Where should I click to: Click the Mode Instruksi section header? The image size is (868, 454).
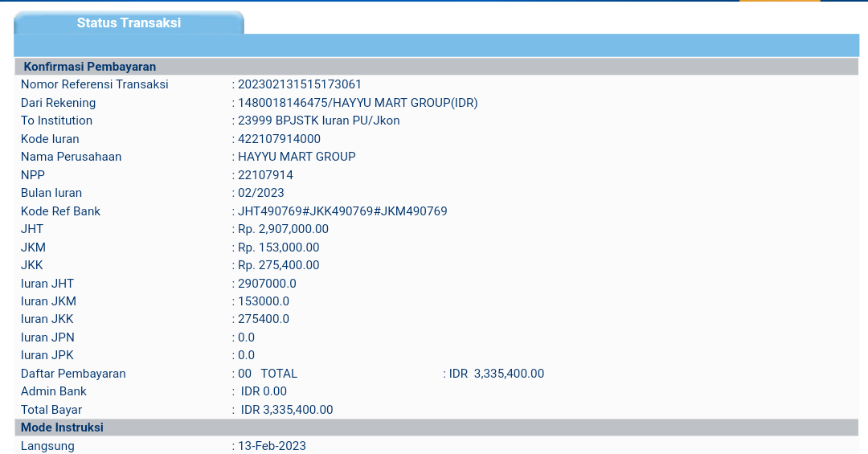(62, 427)
